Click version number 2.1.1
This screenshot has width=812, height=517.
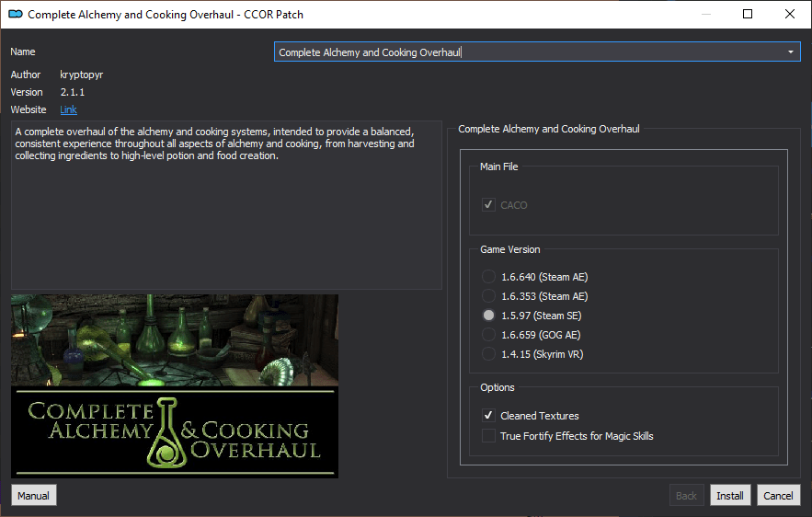[73, 92]
